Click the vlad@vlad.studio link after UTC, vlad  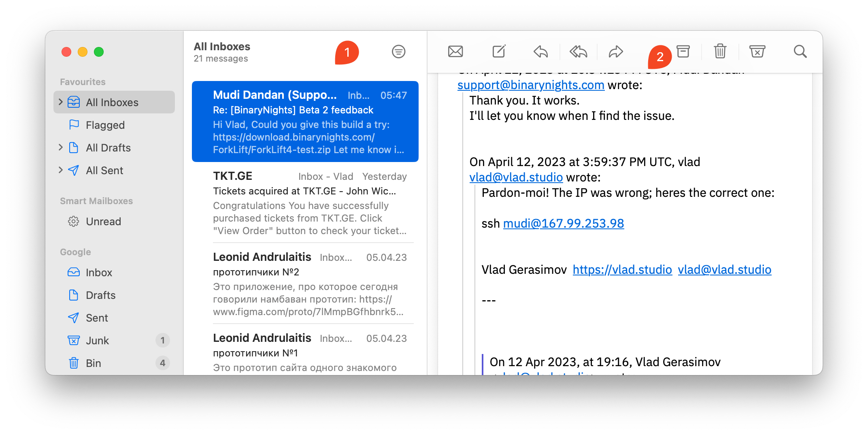point(516,177)
